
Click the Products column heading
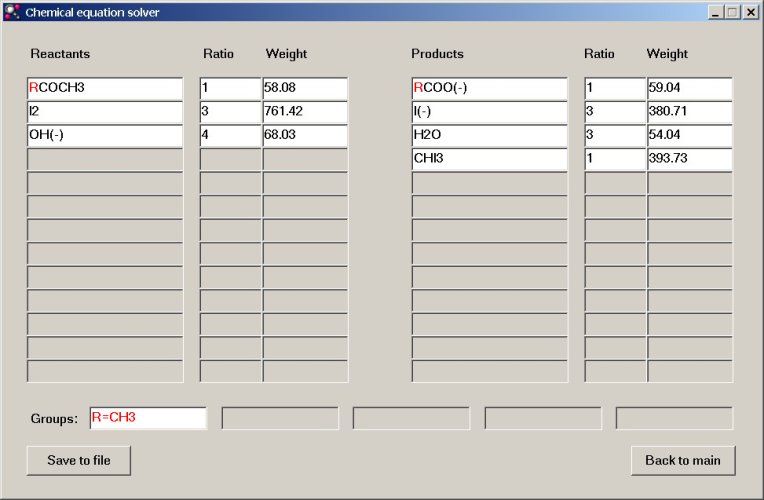click(x=437, y=54)
